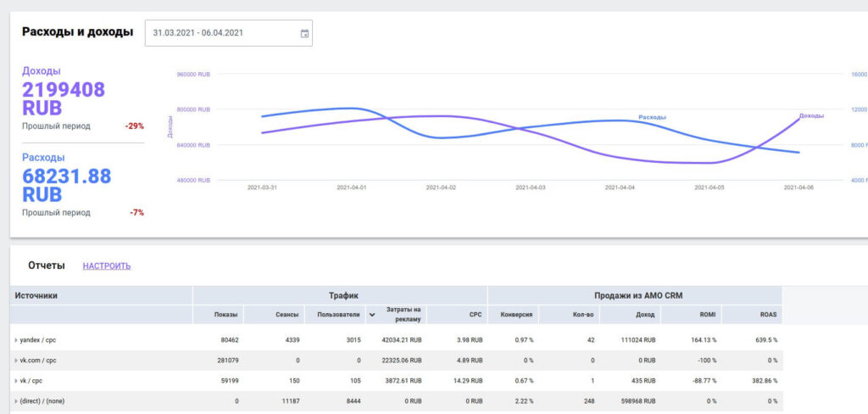
Task: Click the date range input 31.03.2021 - 06.04.2021
Action: point(220,33)
